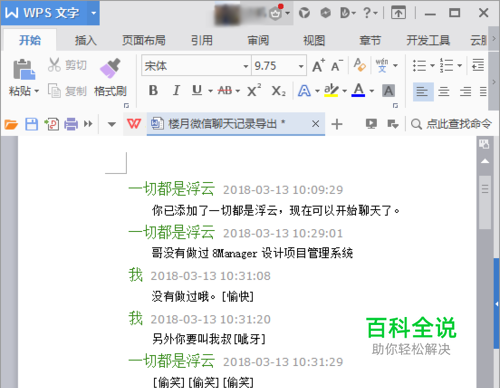Viewport: 500px width, 388px height.
Task: Toggle Italic formatting
Action: click(176, 90)
